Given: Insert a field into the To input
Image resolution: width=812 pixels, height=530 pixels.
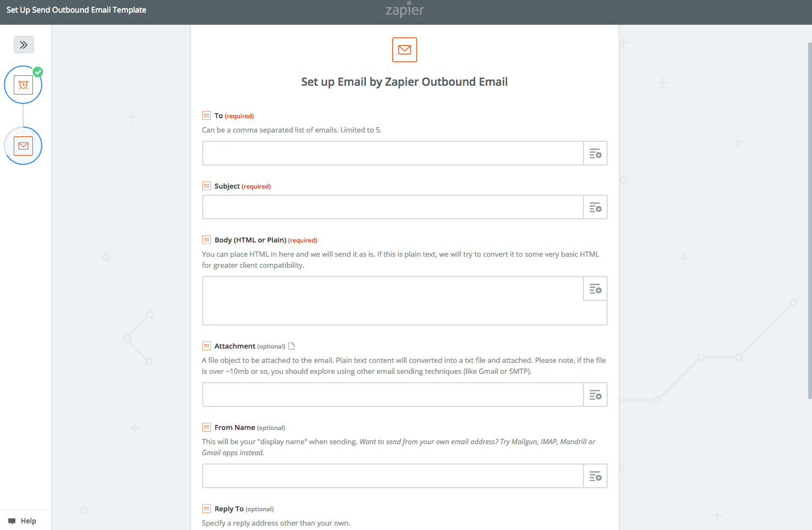Looking at the screenshot, I should click(x=595, y=153).
